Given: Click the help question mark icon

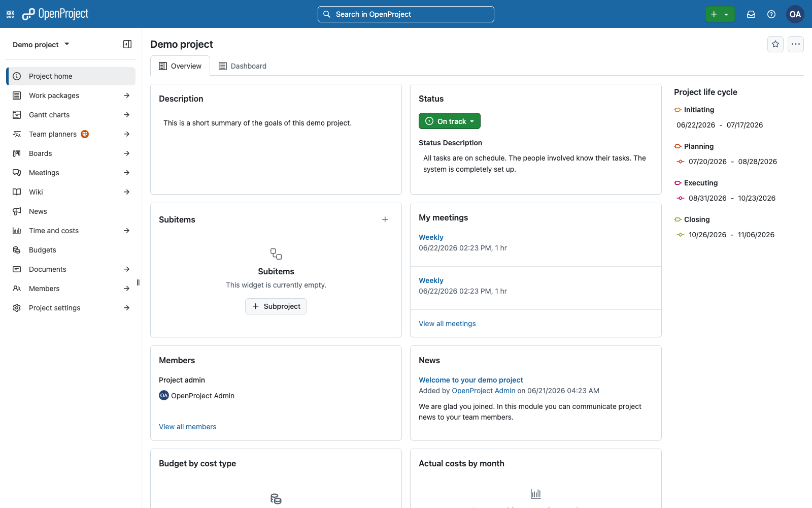Looking at the screenshot, I should pos(771,14).
